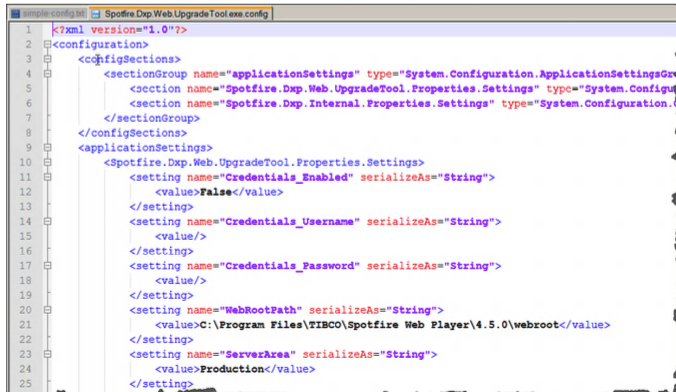Click "System.Configuration.ApplicationSettingsGroup" type value on line 4
Viewport: 676px width, 392px height.
pyautogui.click(x=537, y=74)
